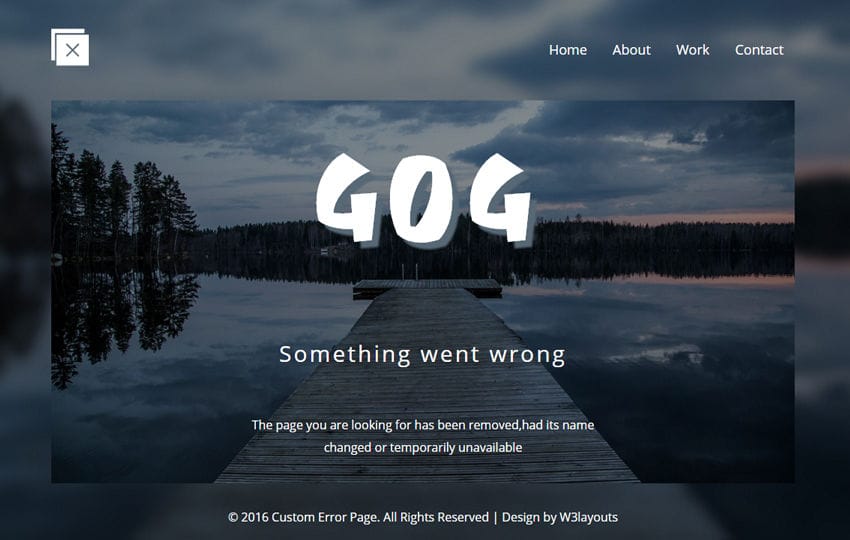This screenshot has height=540, width=850.
Task: Click 'Design by' footer text
Action: [x=529, y=517]
